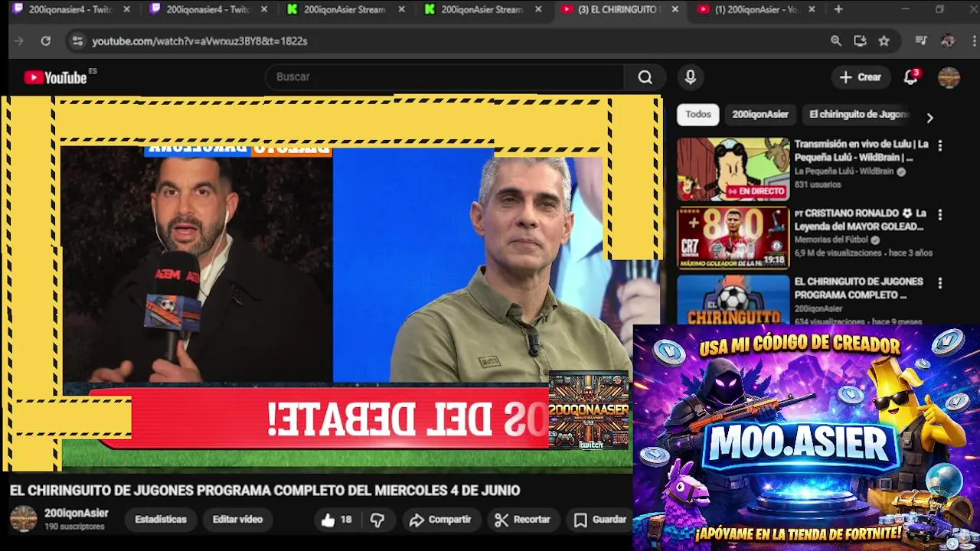
Task: Bookmark this page with the star icon
Action: click(884, 41)
